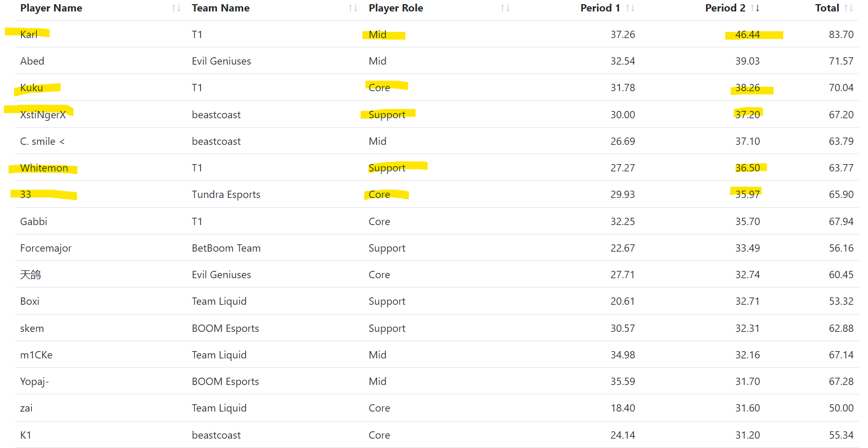The image size is (868, 448).
Task: Select the player name Yopaj-
Action: pyautogui.click(x=34, y=381)
